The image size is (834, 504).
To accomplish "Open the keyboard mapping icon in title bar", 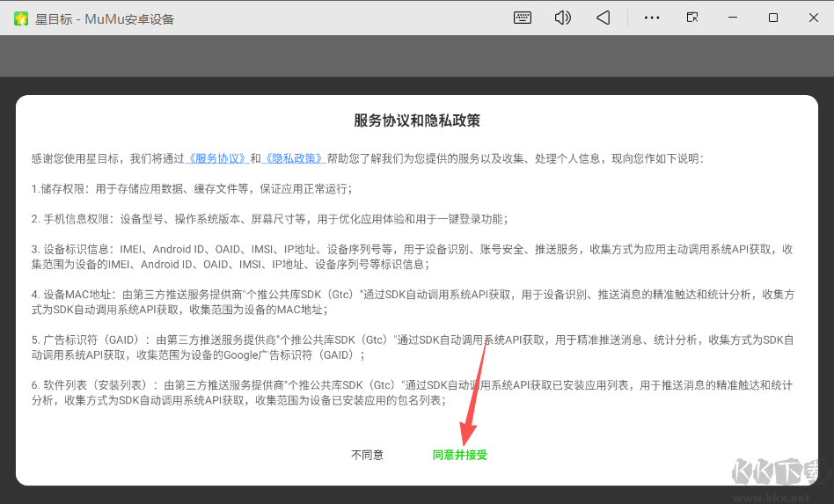I will click(x=523, y=18).
